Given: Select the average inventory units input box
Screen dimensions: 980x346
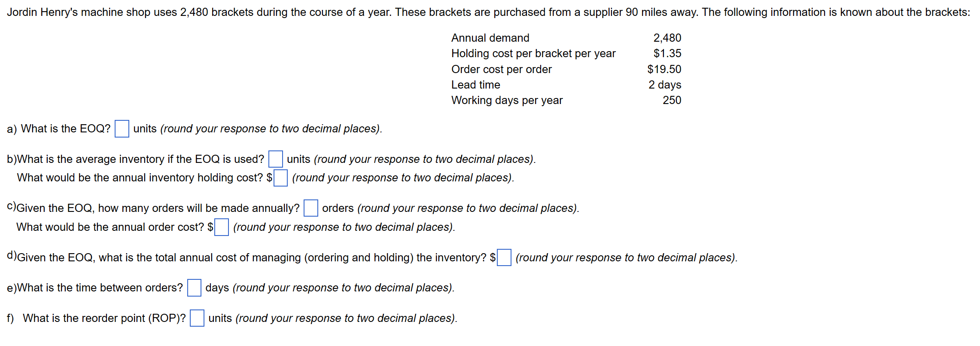Looking at the screenshot, I should [x=276, y=159].
